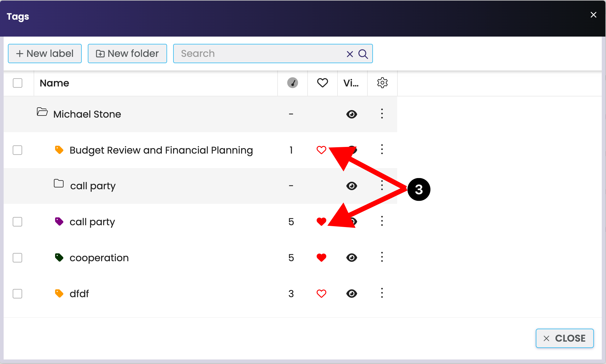Open three-dot menu for dfdf label
Screen dimensions: 606x364
click(x=382, y=293)
